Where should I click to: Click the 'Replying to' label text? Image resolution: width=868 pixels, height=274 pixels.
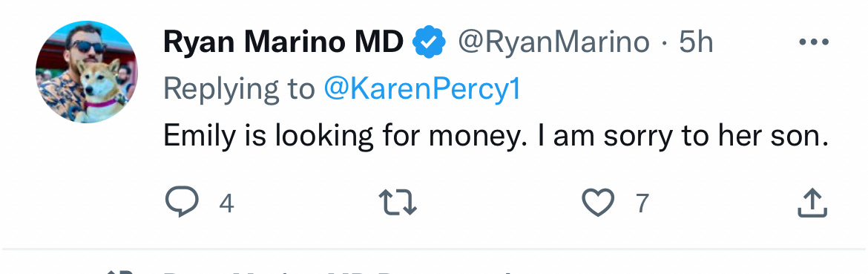click(239, 89)
